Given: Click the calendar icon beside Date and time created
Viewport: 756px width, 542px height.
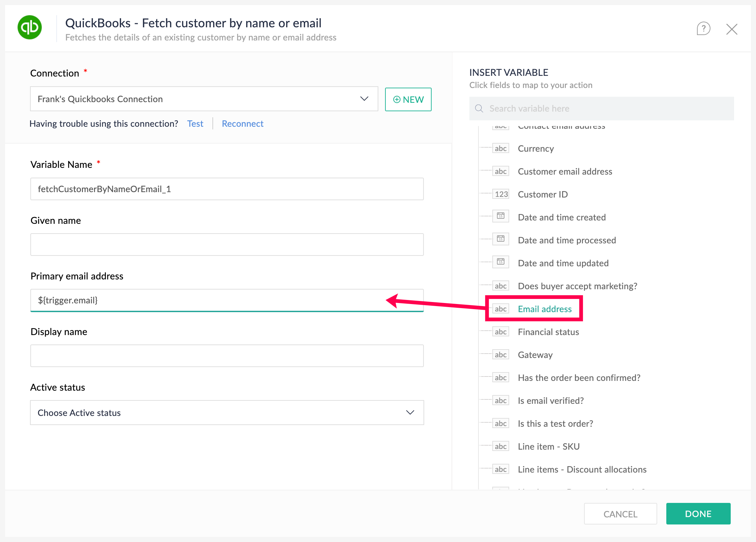Looking at the screenshot, I should point(501,216).
